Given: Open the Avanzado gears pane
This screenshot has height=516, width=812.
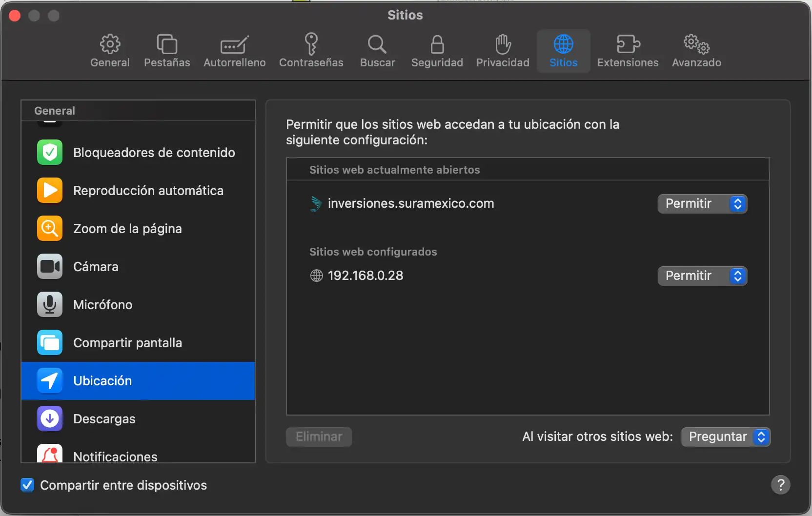Looking at the screenshot, I should point(696,51).
